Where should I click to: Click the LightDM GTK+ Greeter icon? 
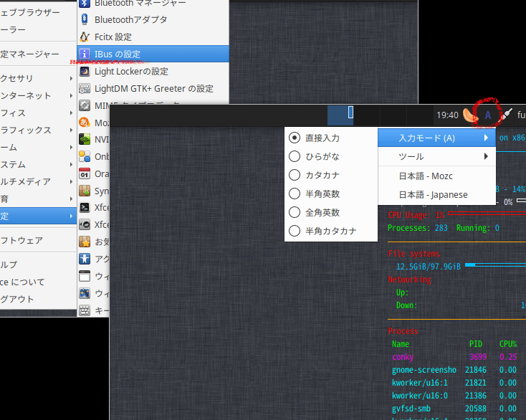pyautogui.click(x=85, y=89)
